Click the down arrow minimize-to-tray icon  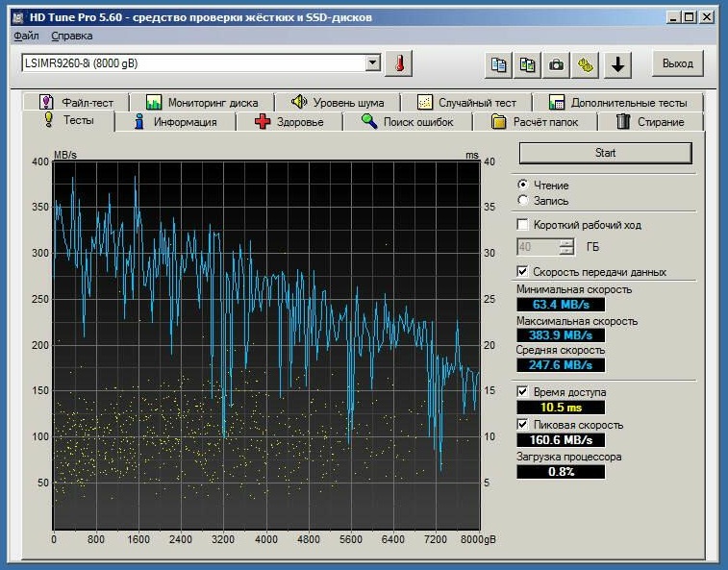616,64
